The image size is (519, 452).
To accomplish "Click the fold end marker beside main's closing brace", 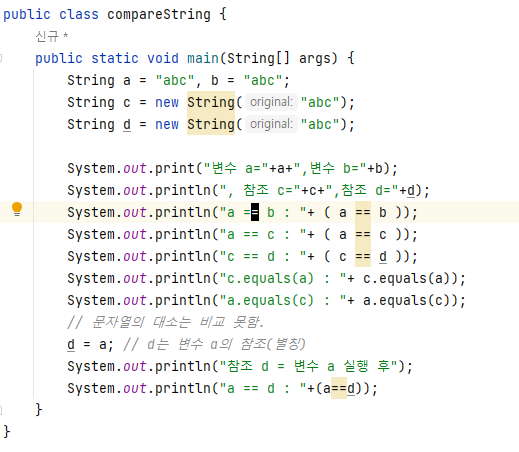I will 1,410.
